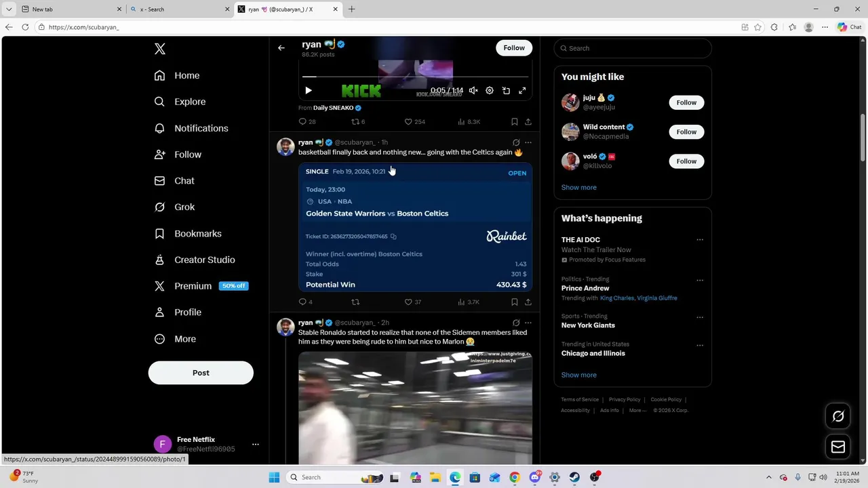The image size is (868, 488).
Task: Bookmark the Celtics bet post
Action: tap(515, 302)
